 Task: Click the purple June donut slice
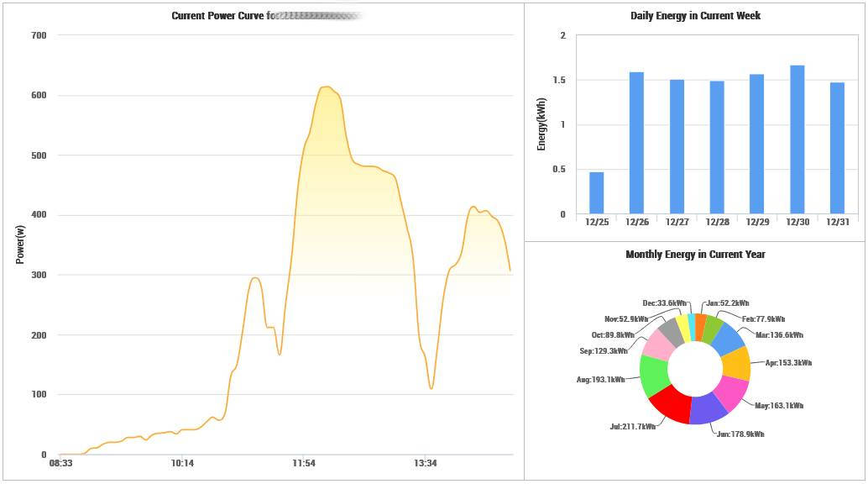click(x=709, y=408)
